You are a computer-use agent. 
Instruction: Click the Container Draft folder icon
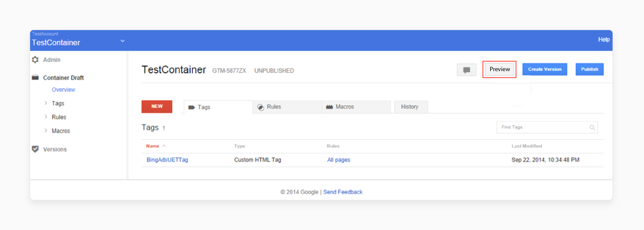pyautogui.click(x=35, y=78)
